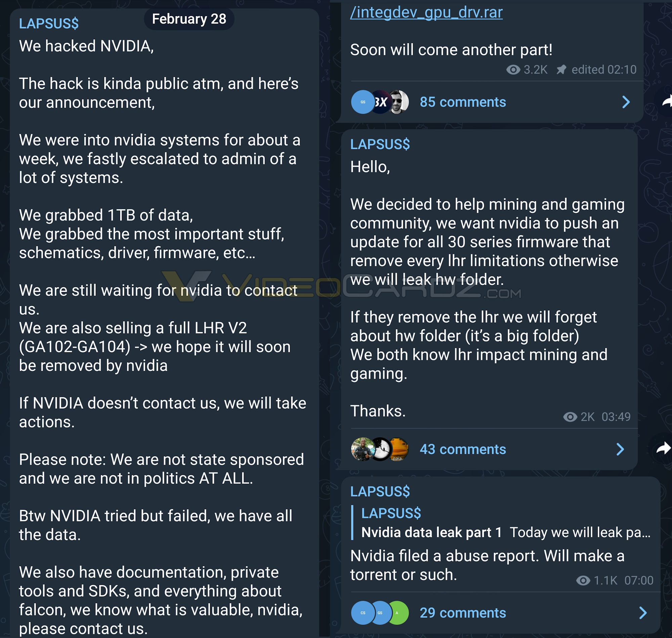Screen dimensions: 672x638
Task: Open the 29 comments section
Action: coord(463,612)
